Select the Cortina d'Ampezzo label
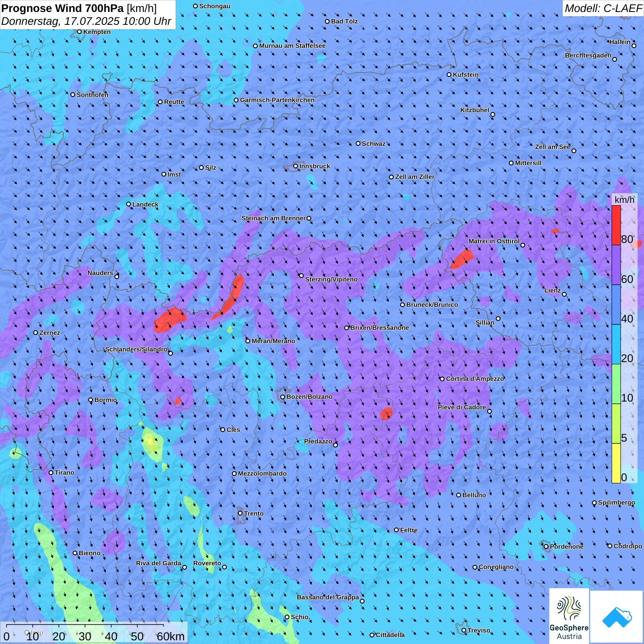The width and height of the screenshot is (644, 644). point(475,379)
